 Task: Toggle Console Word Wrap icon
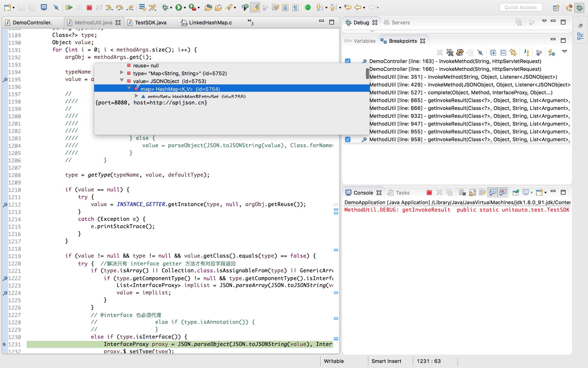click(x=482, y=193)
